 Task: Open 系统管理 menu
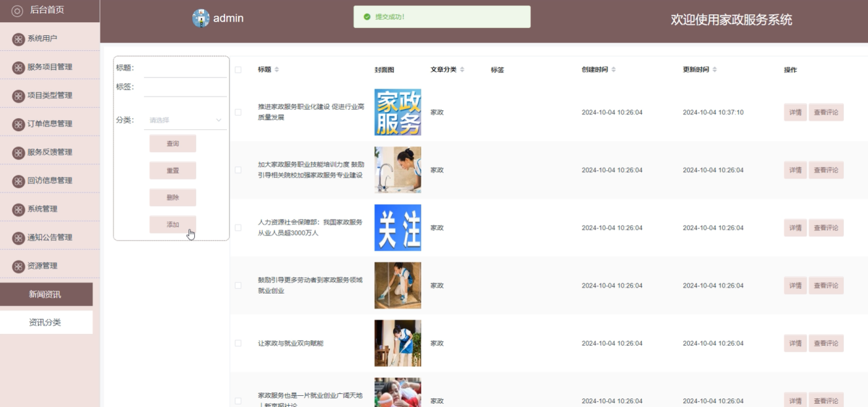tap(50, 209)
